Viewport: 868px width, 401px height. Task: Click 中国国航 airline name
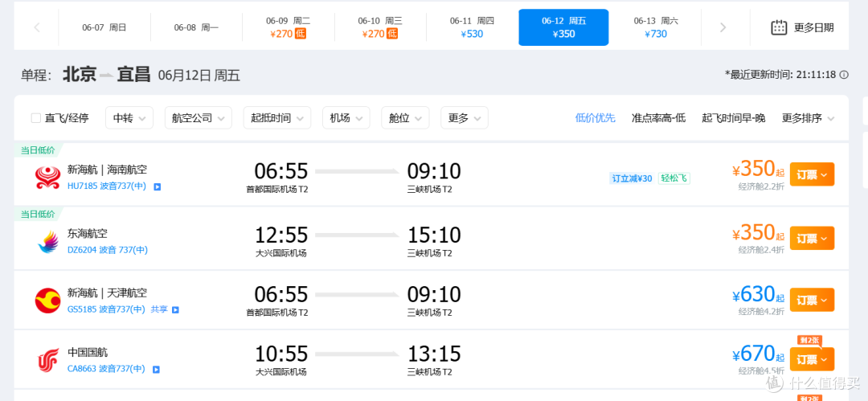pyautogui.click(x=88, y=353)
